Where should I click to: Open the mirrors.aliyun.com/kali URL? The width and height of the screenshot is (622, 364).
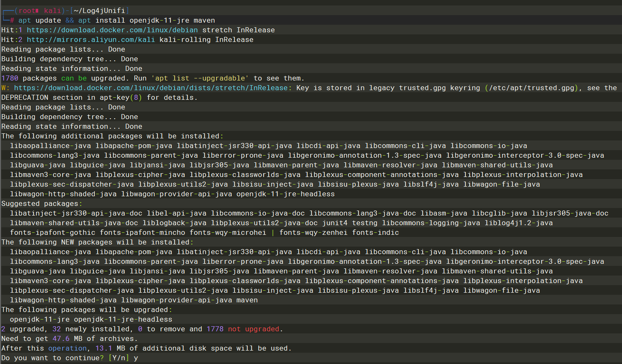click(91, 39)
